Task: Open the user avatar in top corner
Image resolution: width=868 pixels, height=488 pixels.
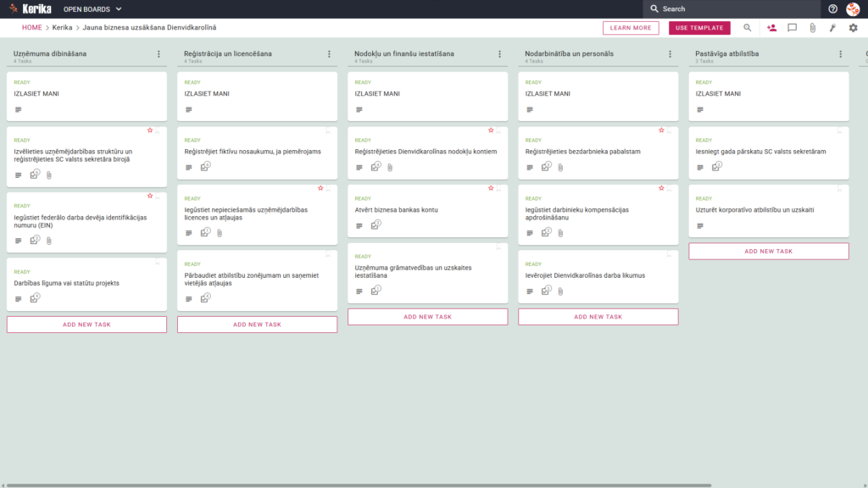Action: [x=853, y=8]
